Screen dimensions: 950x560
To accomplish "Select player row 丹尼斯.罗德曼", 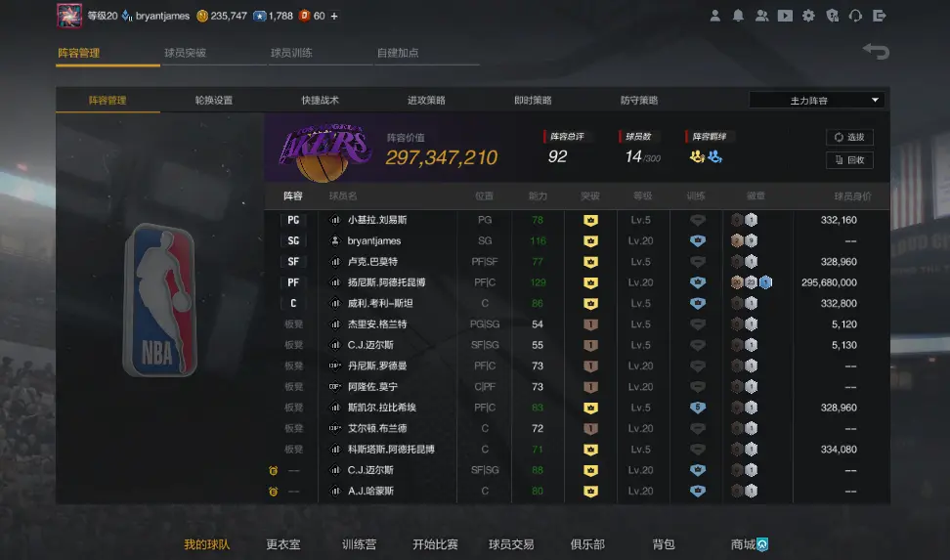I will pos(577,366).
